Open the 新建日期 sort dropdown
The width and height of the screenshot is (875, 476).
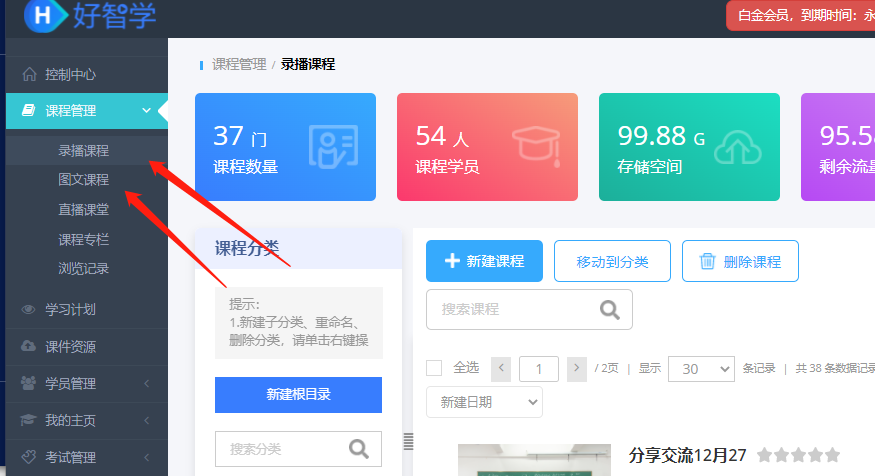(x=484, y=402)
